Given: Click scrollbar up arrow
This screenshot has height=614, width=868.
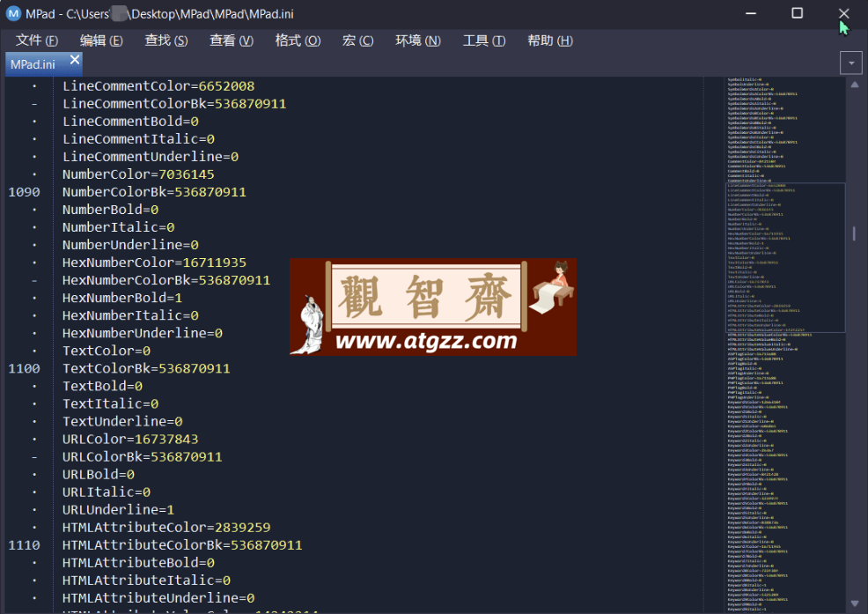Looking at the screenshot, I should coord(855,85).
